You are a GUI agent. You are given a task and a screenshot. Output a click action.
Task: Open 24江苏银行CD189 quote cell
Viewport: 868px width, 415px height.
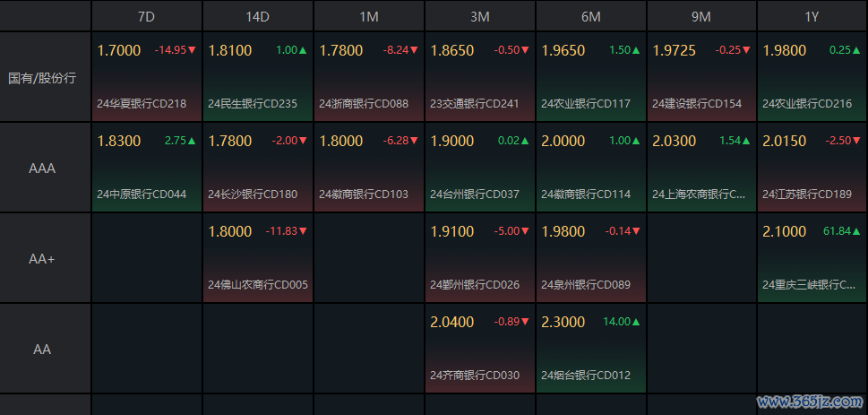click(812, 168)
